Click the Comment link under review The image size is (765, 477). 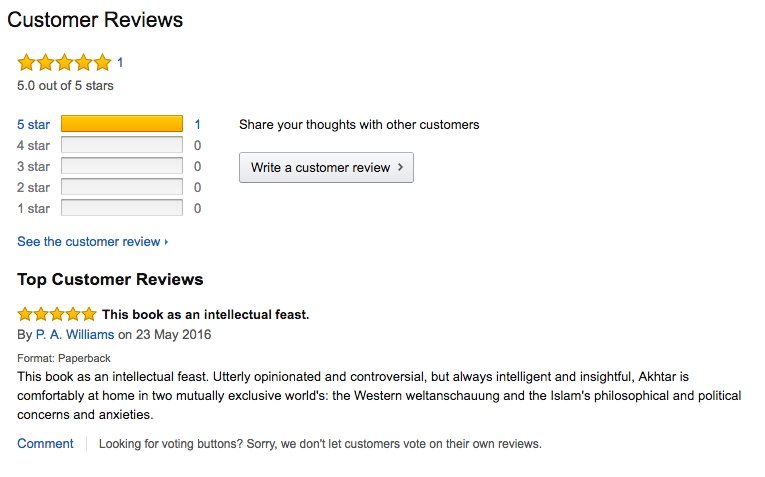[45, 444]
